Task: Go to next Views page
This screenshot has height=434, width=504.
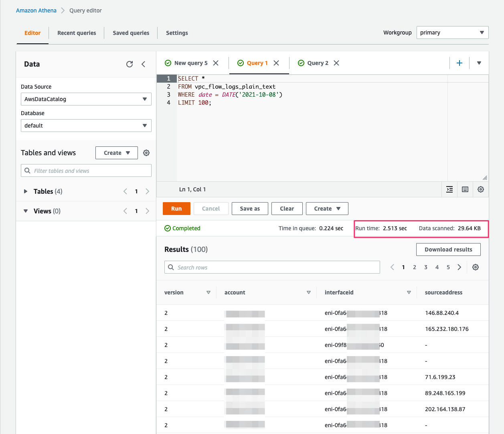Action: [x=148, y=211]
